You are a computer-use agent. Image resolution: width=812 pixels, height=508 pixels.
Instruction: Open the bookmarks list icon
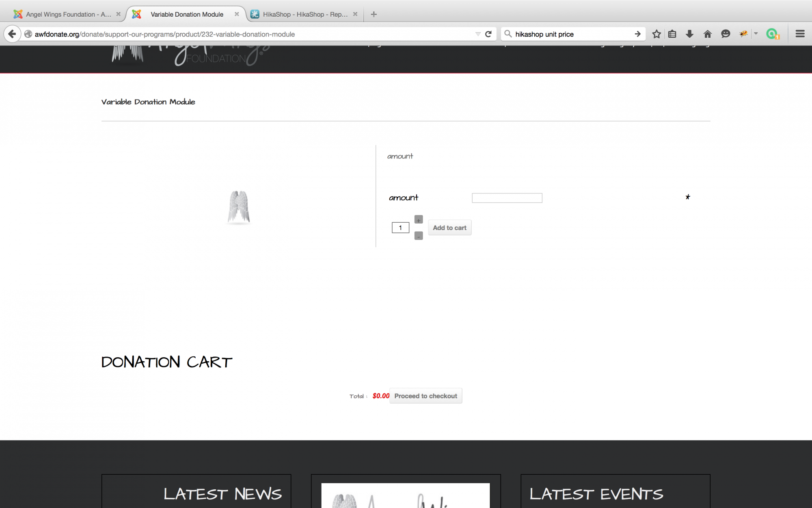[x=672, y=34]
